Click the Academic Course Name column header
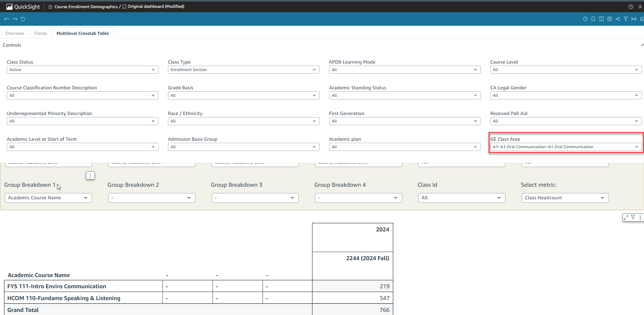The image size is (644, 315). tap(39, 275)
